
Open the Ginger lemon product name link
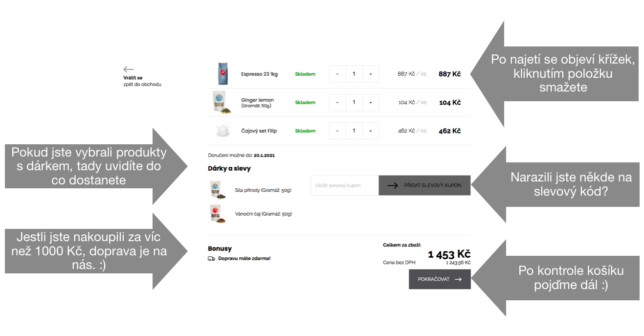257,100
